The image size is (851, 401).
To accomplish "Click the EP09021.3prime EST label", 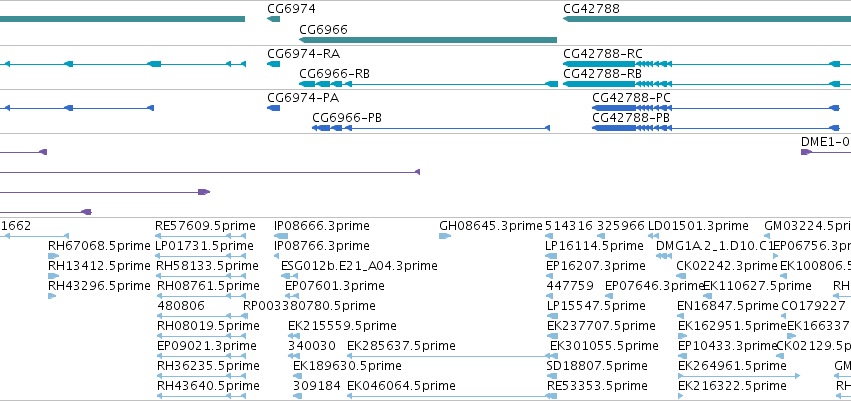I will pyautogui.click(x=207, y=346).
